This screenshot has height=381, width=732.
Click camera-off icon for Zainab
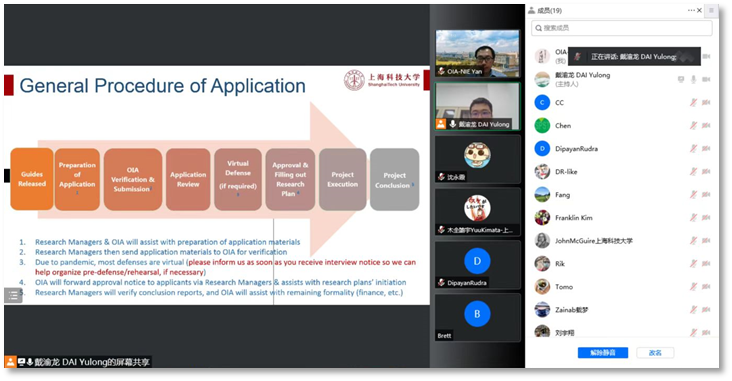pyautogui.click(x=706, y=310)
